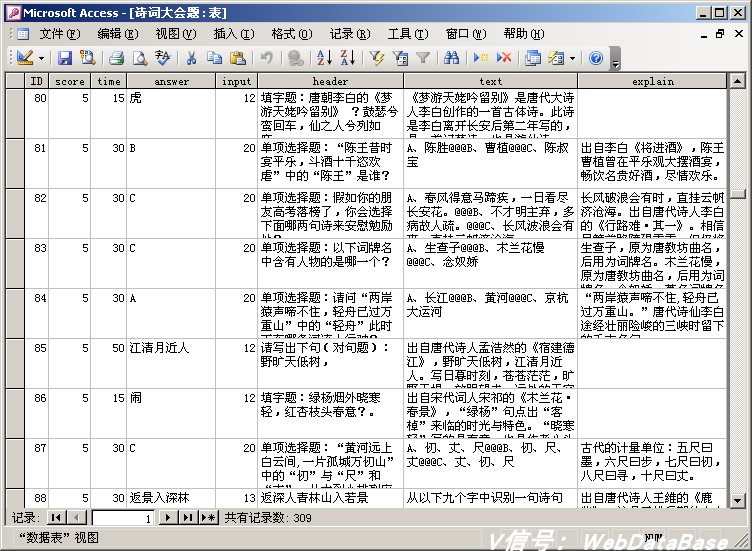Restore the inner table window
This screenshot has width=752, height=551.
coord(720,34)
